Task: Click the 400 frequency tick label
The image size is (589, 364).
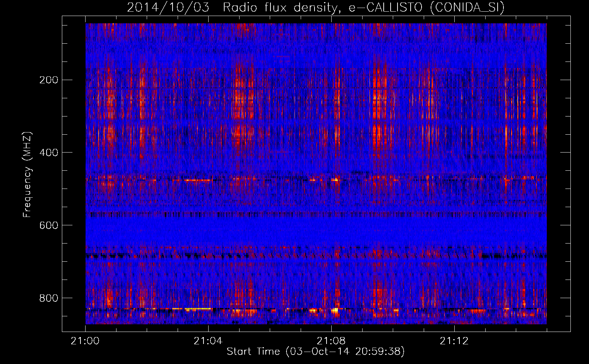Action: pos(49,153)
